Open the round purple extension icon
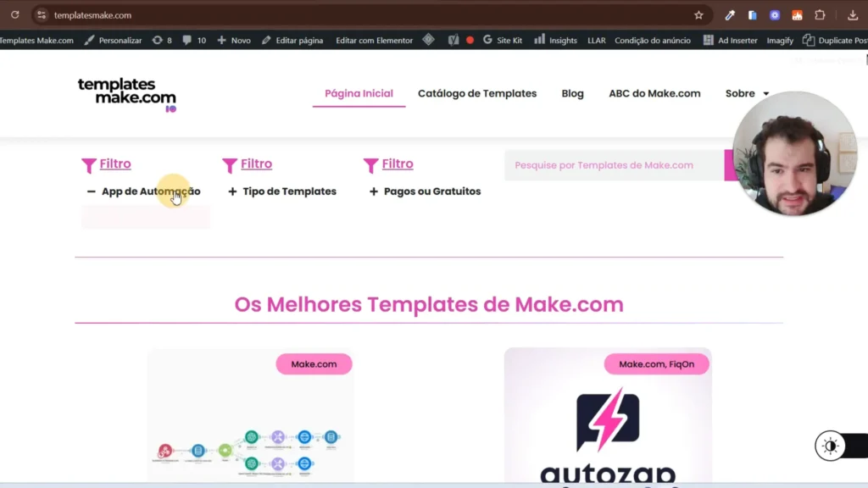The height and width of the screenshot is (488, 868). 775,15
